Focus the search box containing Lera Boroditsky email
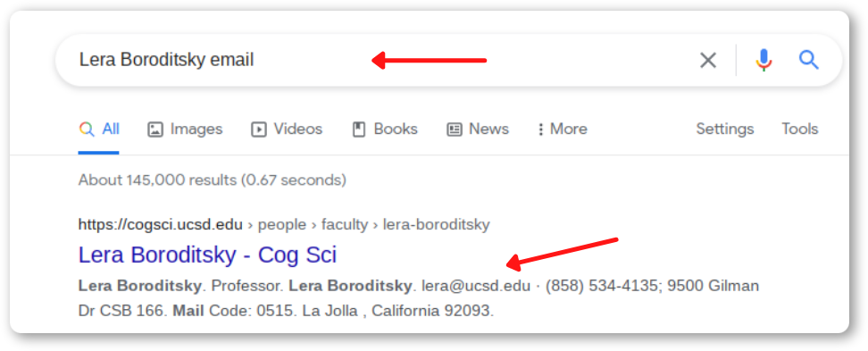This screenshot has height=351, width=868. (377, 60)
